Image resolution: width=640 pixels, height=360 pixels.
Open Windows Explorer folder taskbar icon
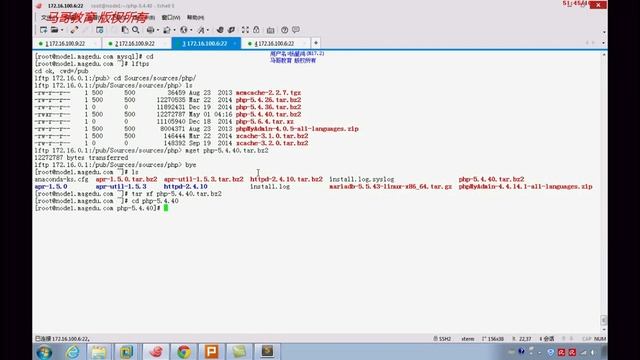pyautogui.click(x=99, y=352)
